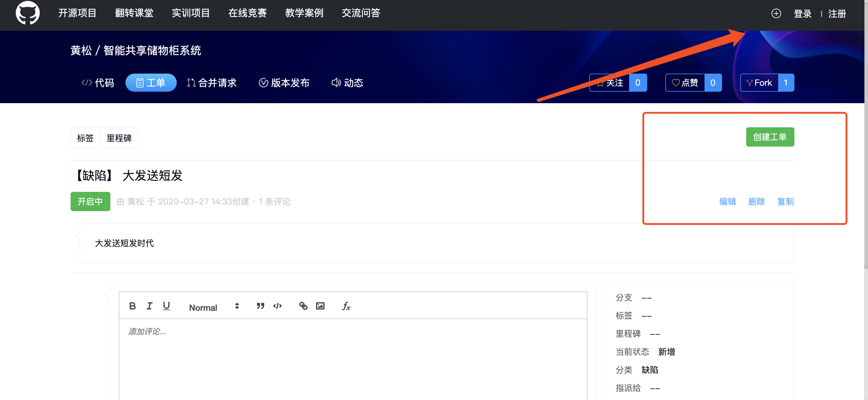The height and width of the screenshot is (400, 868).
Task: Open the 合并请求 tab
Action: click(212, 83)
